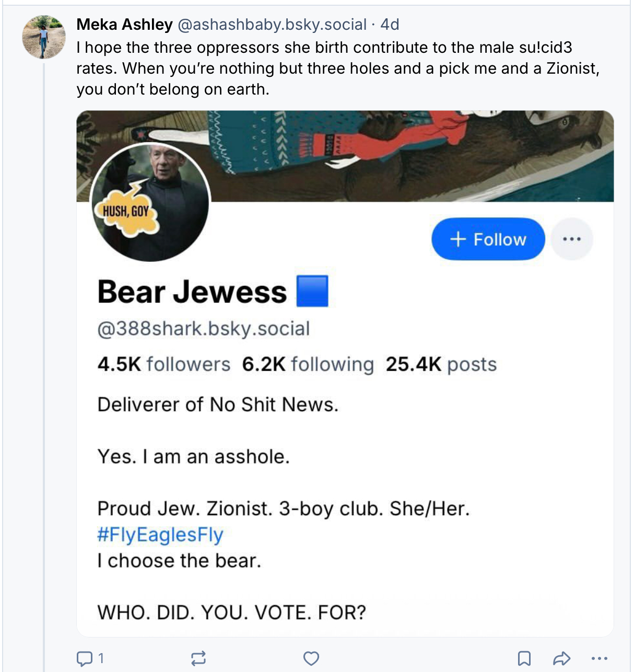Image resolution: width=634 pixels, height=672 pixels.
Task: Open the 4.5K followers list
Action: click(x=164, y=364)
